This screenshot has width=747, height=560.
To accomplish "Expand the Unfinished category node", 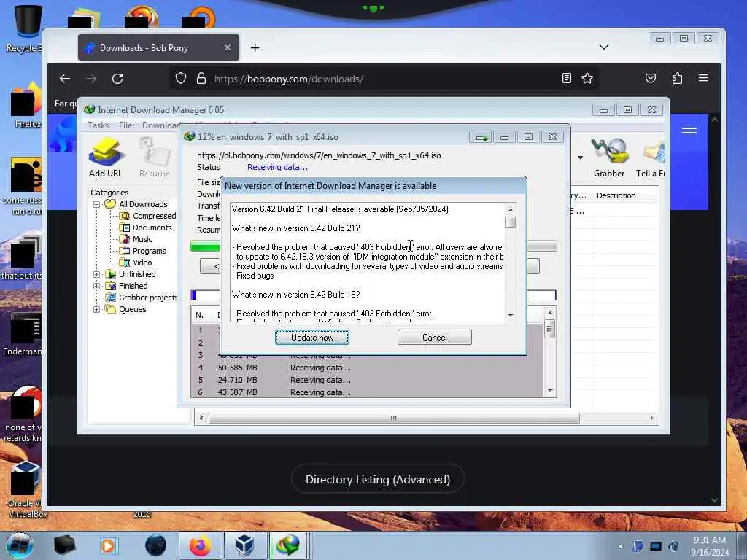I will 97,274.
